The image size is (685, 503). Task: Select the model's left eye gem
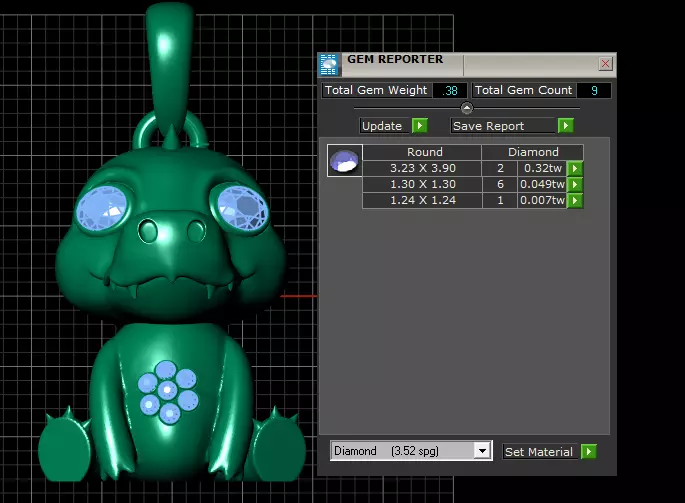click(x=101, y=208)
